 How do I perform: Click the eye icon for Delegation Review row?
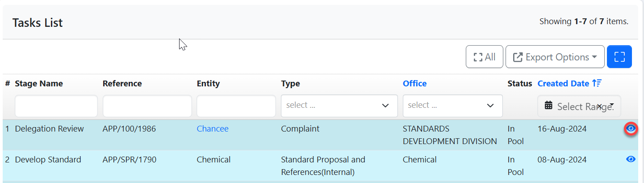pos(631,129)
